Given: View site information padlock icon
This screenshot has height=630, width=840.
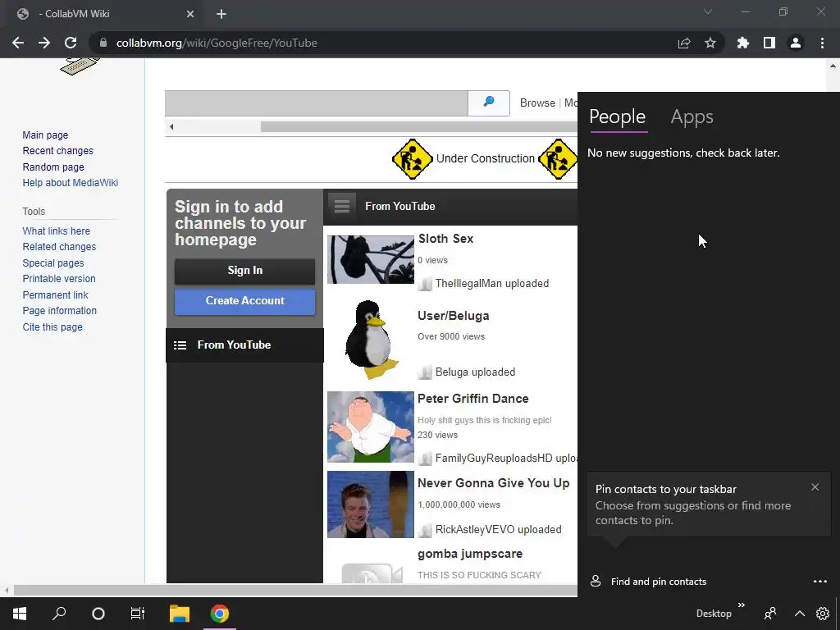Looking at the screenshot, I should click(x=103, y=43).
